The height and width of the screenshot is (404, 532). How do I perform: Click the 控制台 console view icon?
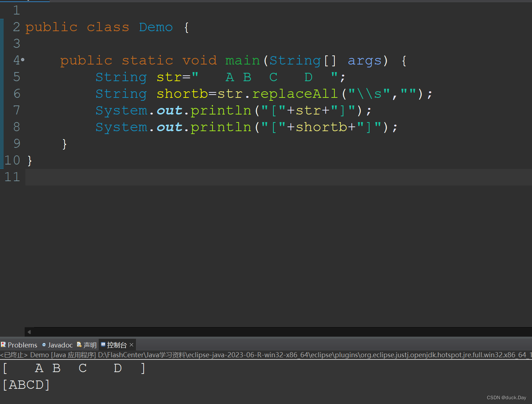coord(104,345)
